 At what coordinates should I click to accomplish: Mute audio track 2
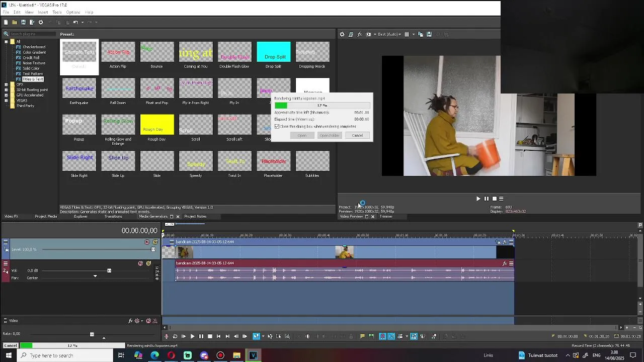140,263
